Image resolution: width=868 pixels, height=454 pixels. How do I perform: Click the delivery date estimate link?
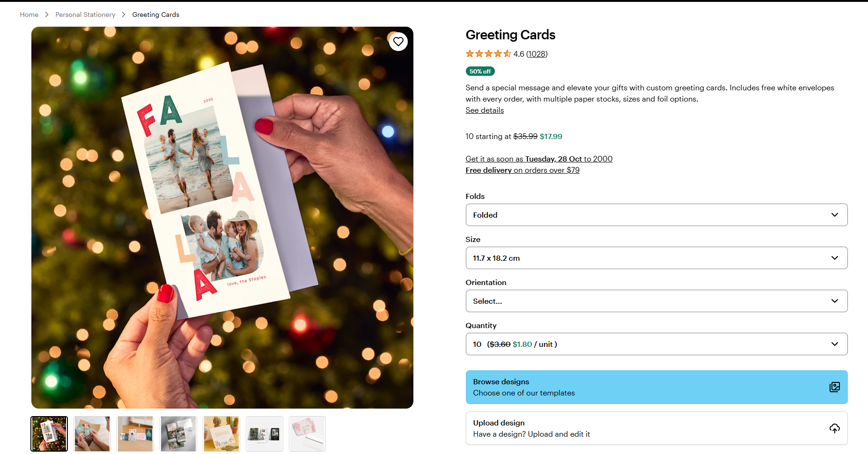click(538, 159)
